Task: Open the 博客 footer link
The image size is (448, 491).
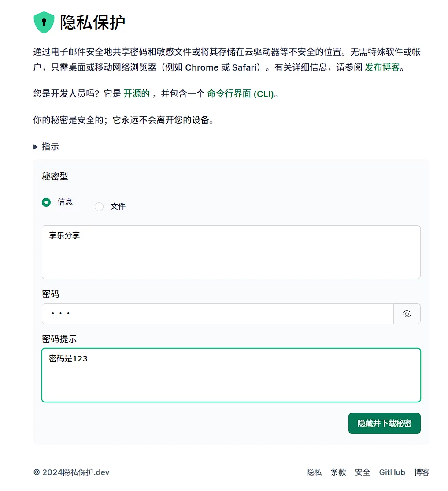Action: [422, 472]
